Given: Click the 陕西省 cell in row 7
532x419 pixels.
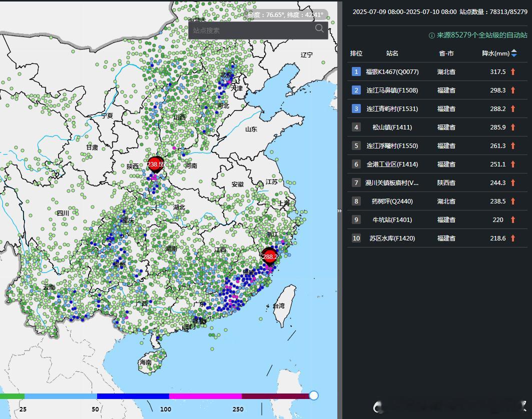Looking at the screenshot, I should click(x=446, y=182).
